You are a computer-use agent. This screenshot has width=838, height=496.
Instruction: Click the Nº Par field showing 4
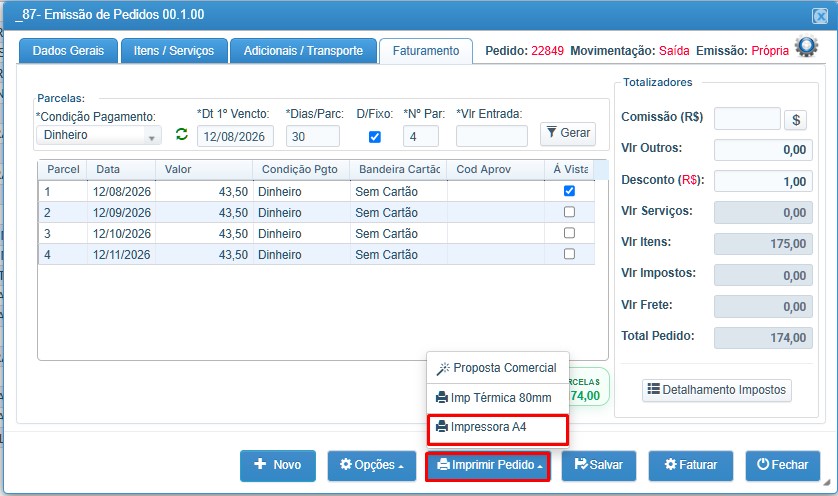[421, 136]
